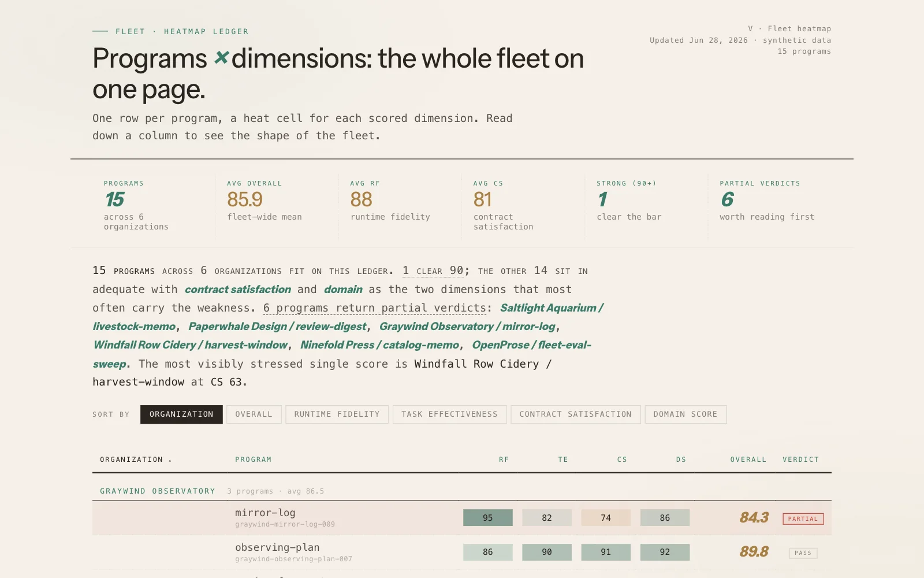Sort by Organization button
Image resolution: width=924 pixels, height=578 pixels.
tap(181, 414)
